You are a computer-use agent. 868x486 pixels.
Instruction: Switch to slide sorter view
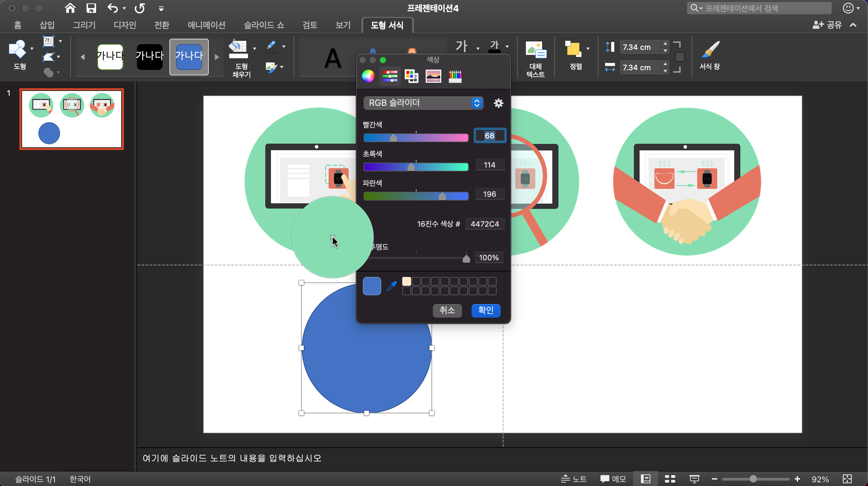tap(670, 479)
